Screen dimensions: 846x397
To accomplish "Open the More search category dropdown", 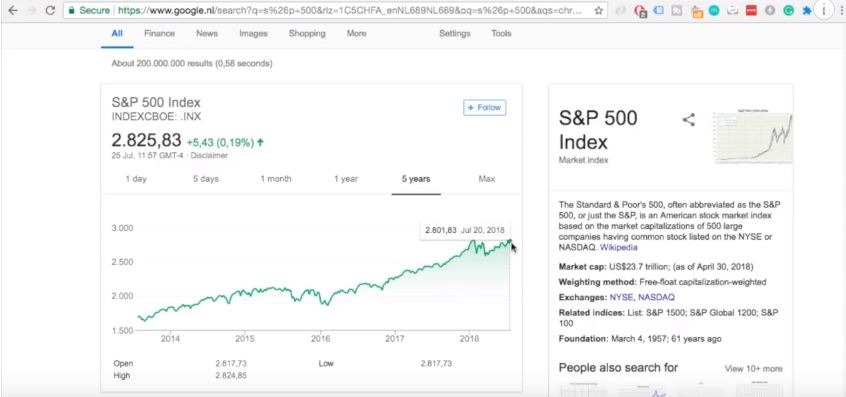I will click(356, 33).
